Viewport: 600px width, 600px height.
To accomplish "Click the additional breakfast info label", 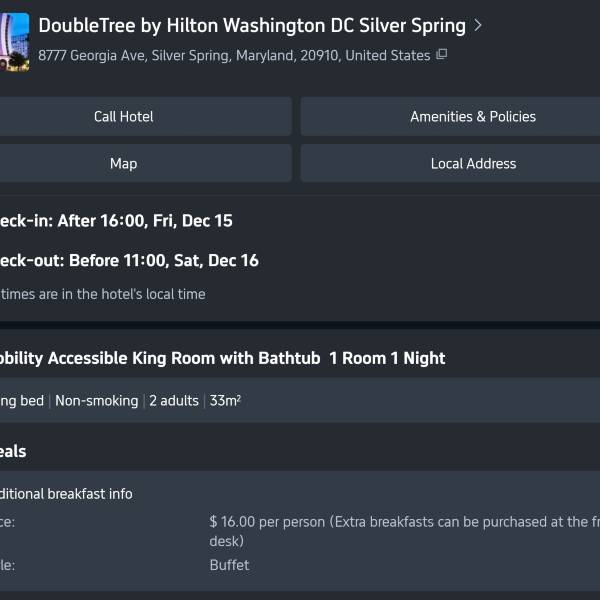I will pyautogui.click(x=66, y=494).
